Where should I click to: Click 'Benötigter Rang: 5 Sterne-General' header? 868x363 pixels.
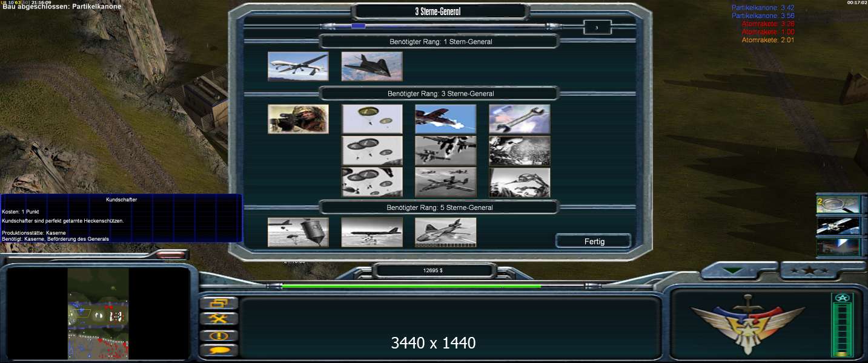coord(440,208)
